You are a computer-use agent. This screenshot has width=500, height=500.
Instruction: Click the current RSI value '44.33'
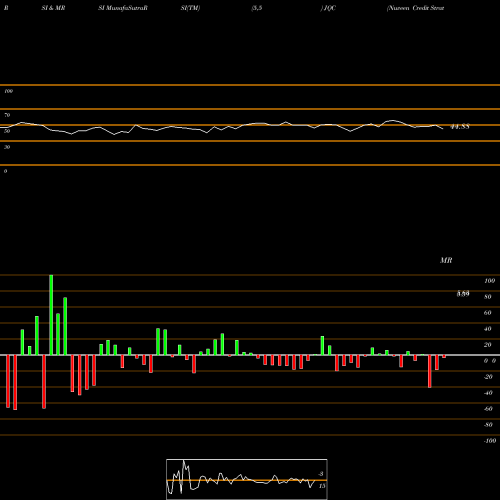[x=460, y=127]
